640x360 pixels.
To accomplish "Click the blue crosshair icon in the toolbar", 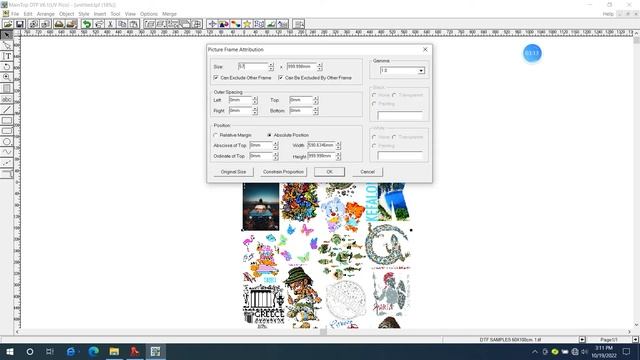I will click(212, 24).
